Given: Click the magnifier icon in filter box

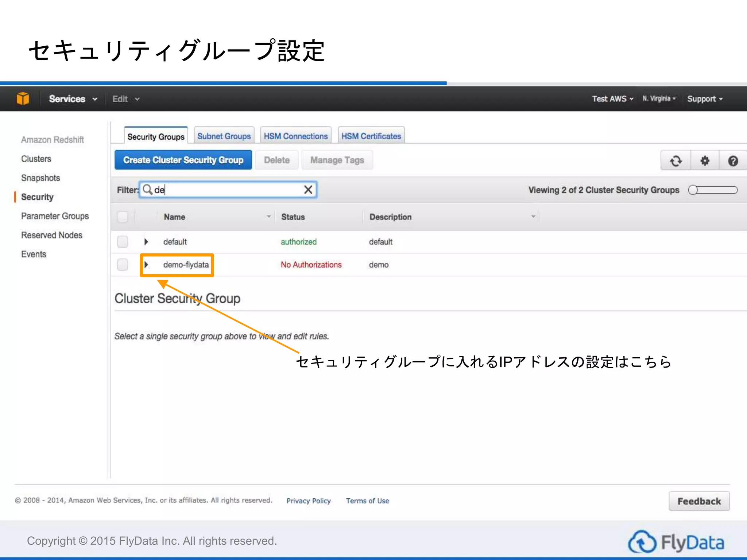Looking at the screenshot, I should coord(147,190).
